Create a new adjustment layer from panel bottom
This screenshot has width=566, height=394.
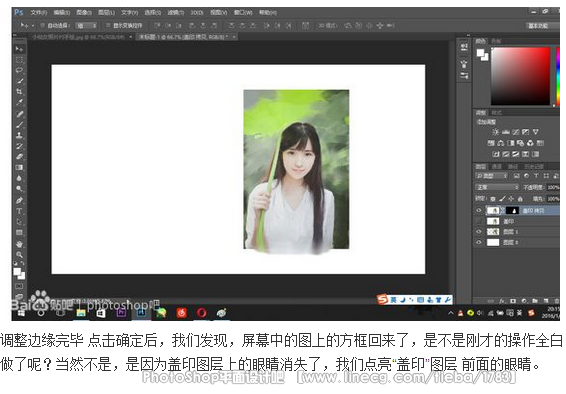524,301
